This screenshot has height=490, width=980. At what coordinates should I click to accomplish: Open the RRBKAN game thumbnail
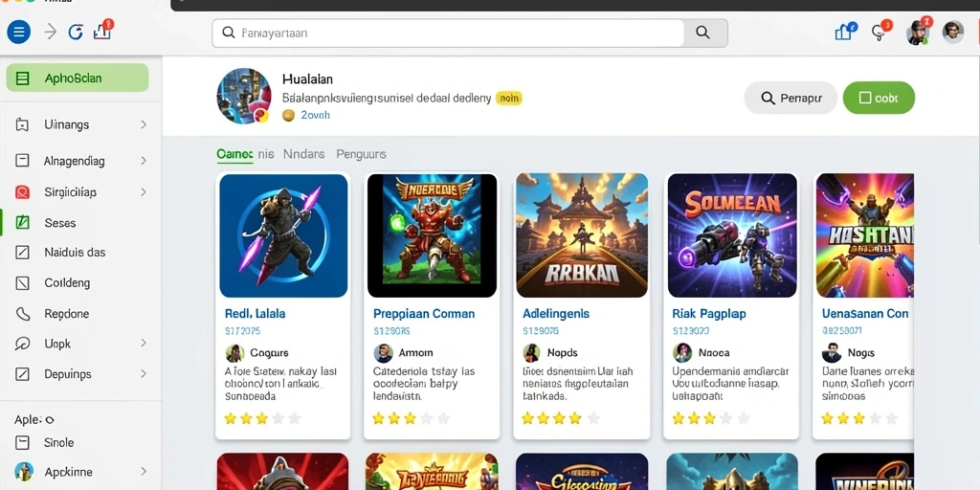pos(582,235)
